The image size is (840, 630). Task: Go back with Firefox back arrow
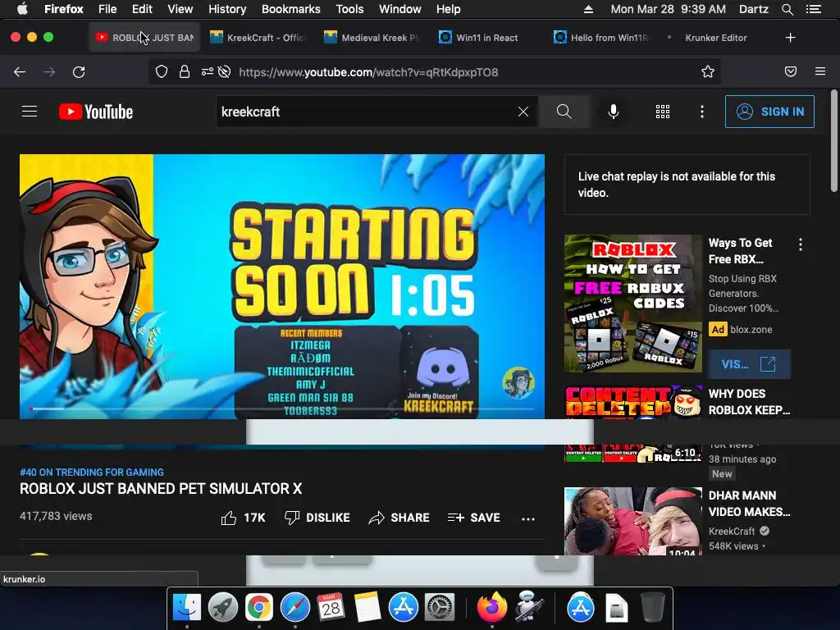click(20, 72)
